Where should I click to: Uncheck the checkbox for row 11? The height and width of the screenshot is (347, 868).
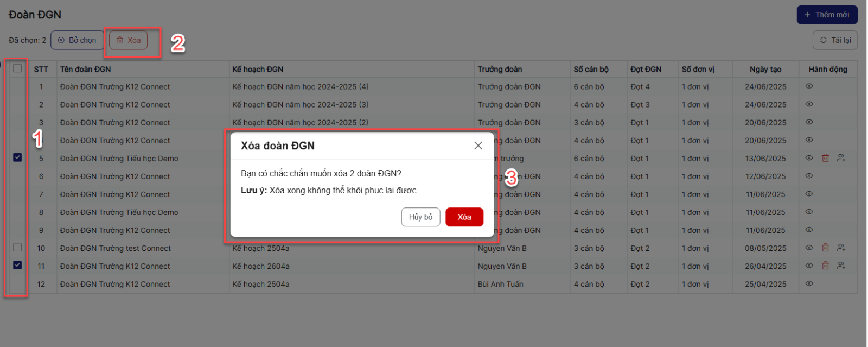17,266
